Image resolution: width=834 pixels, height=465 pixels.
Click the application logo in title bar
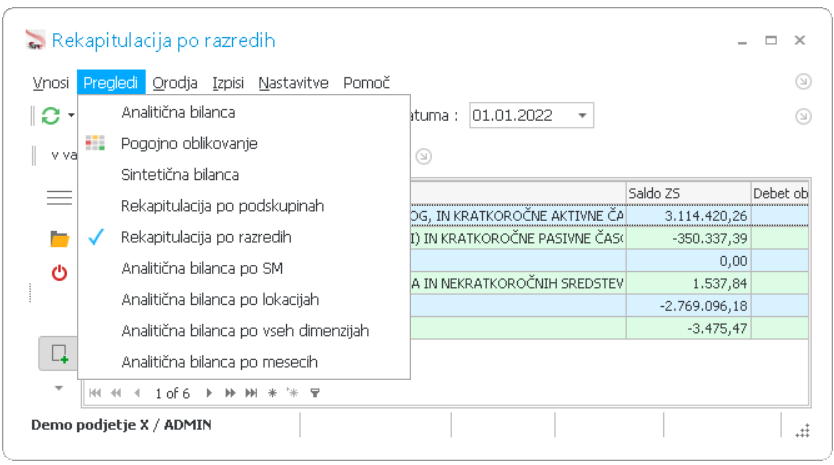coord(35,40)
